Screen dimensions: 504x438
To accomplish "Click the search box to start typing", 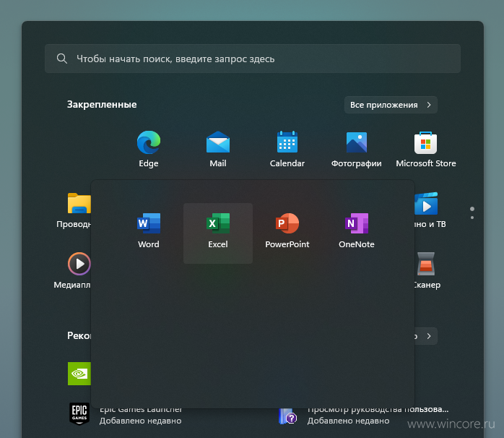I will coord(253,59).
